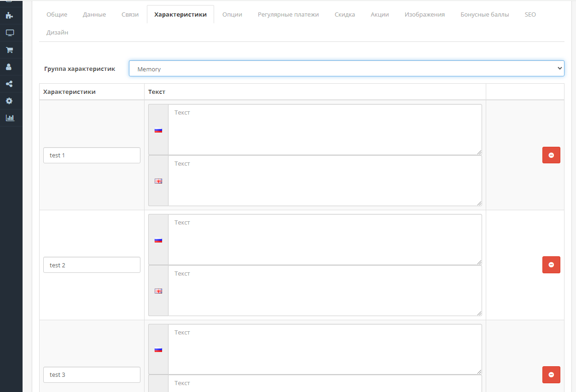This screenshot has width=576, height=392.
Task: Click the Design monitor icon in sidebar
Action: point(10,33)
